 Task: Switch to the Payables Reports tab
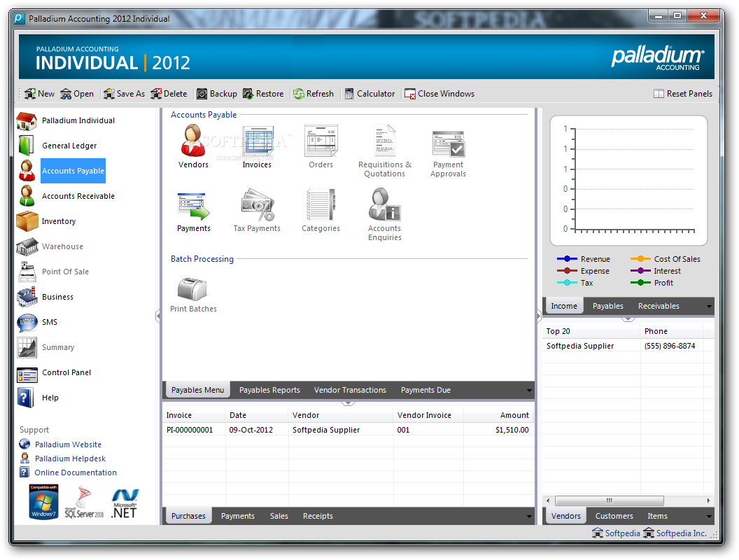click(269, 390)
